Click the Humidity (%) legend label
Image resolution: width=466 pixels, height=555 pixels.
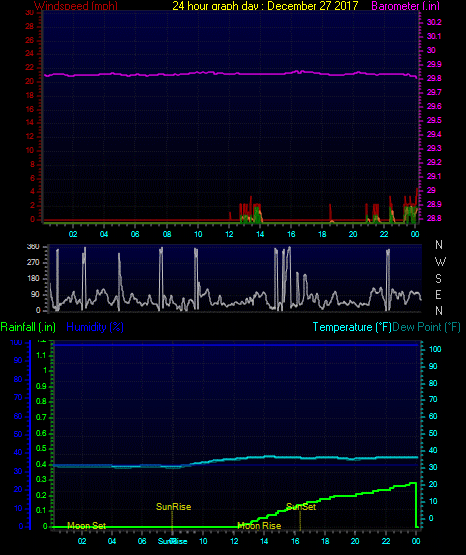click(x=95, y=327)
